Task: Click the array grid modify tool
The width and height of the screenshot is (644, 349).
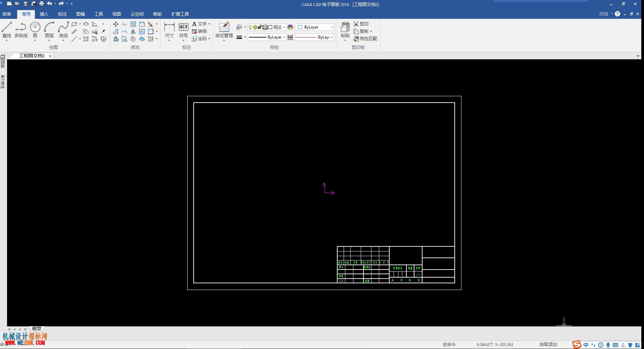Action: (133, 24)
